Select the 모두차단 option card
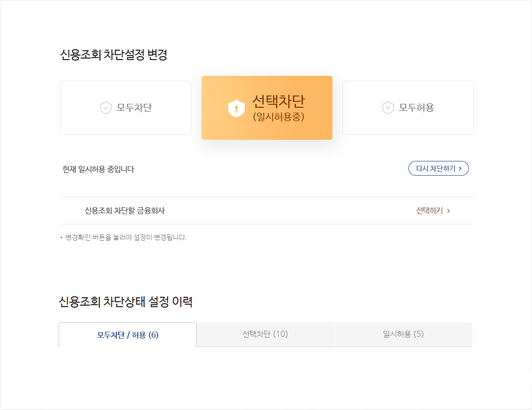 pos(126,108)
